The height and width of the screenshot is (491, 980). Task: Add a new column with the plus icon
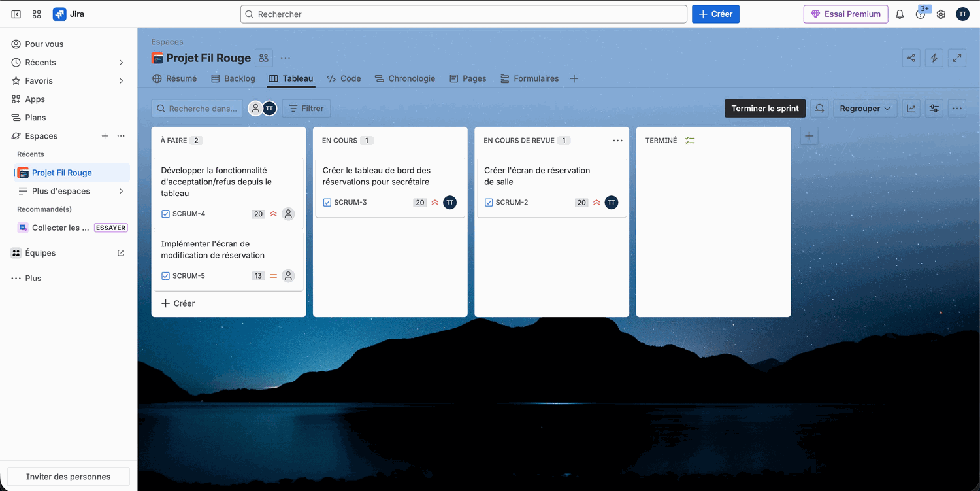[x=809, y=136]
